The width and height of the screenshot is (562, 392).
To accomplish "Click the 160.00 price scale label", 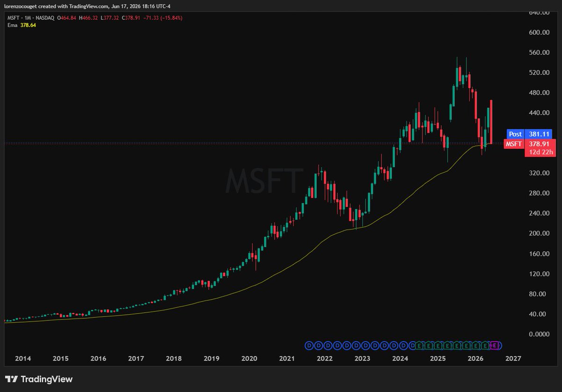I will click(x=539, y=254).
